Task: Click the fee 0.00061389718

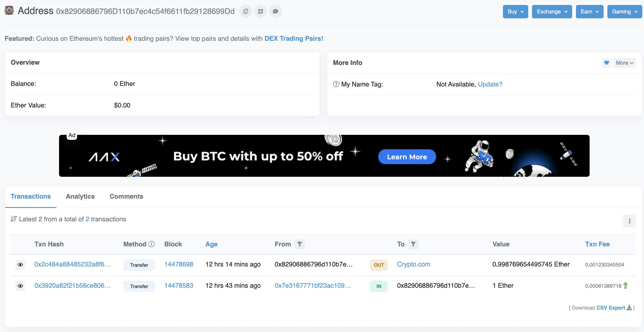Action: (603, 286)
